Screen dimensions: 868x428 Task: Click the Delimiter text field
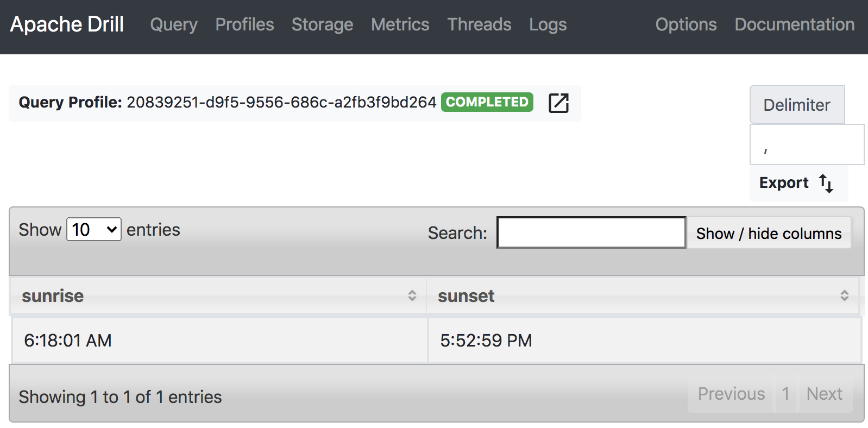[x=807, y=144]
